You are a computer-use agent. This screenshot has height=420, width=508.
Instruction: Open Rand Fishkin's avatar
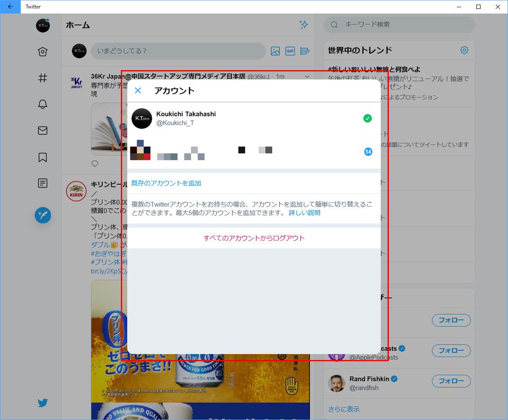pyautogui.click(x=337, y=384)
